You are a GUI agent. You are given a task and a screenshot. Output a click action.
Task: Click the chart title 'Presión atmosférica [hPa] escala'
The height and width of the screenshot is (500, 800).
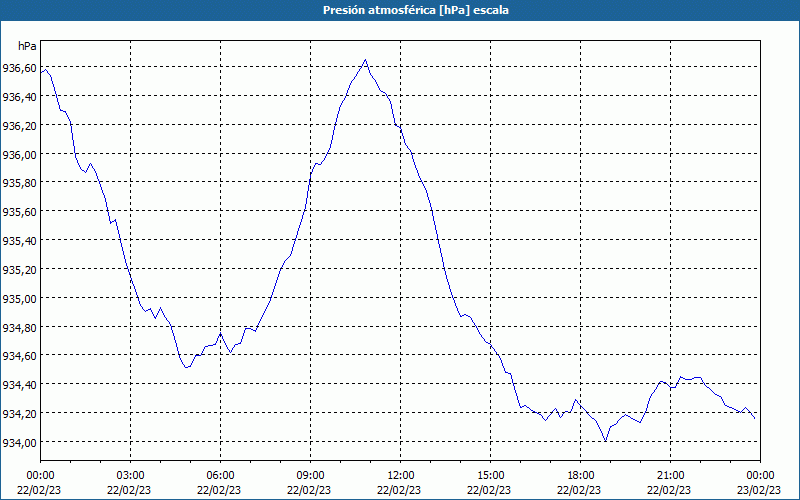pos(416,10)
